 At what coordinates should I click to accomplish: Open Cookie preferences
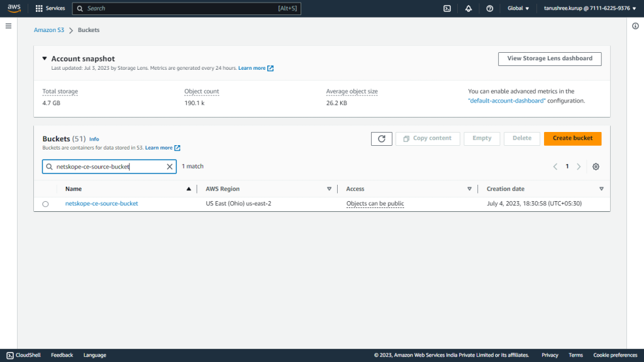click(x=615, y=355)
